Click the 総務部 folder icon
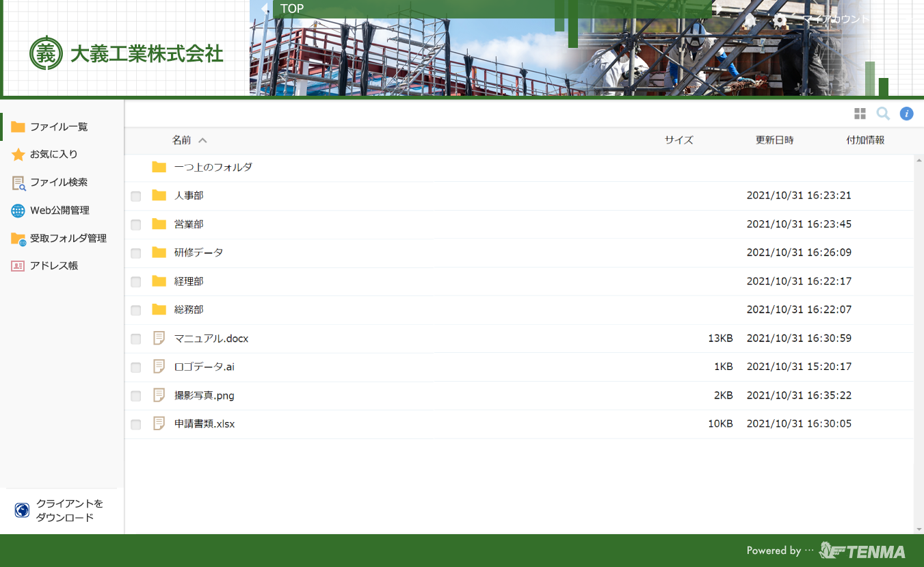This screenshot has width=924, height=567. 159,310
